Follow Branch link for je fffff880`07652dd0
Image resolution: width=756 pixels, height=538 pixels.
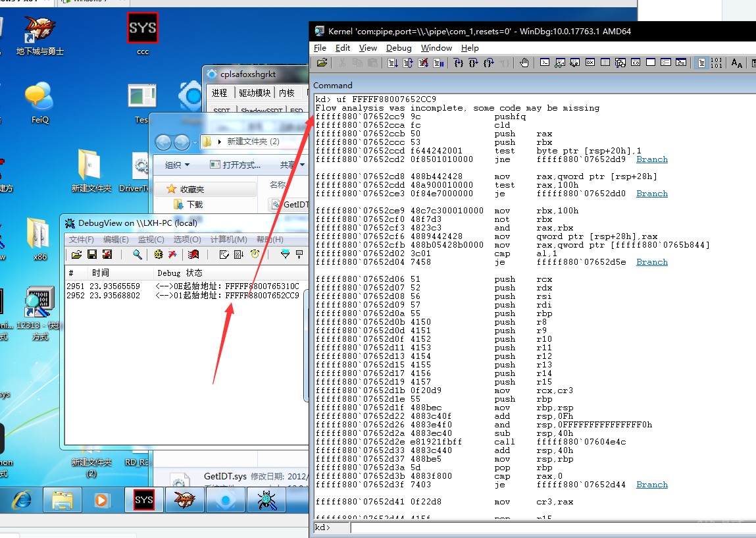click(652, 194)
